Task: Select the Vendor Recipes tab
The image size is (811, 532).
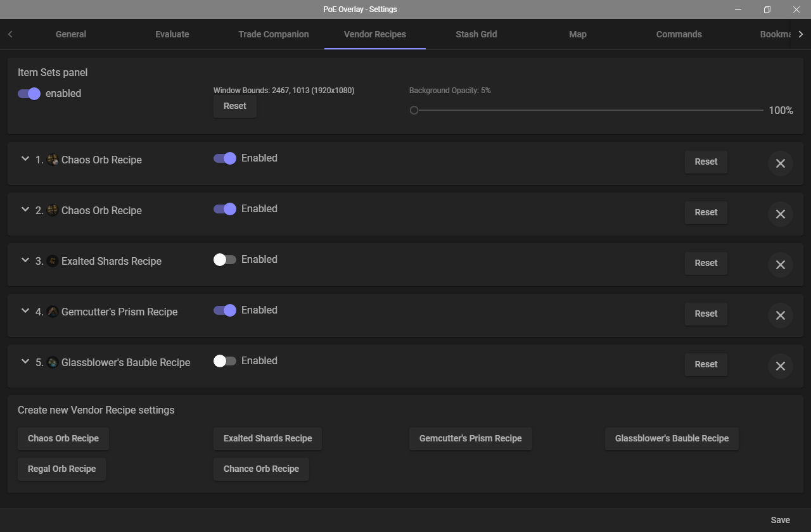Action: click(375, 34)
